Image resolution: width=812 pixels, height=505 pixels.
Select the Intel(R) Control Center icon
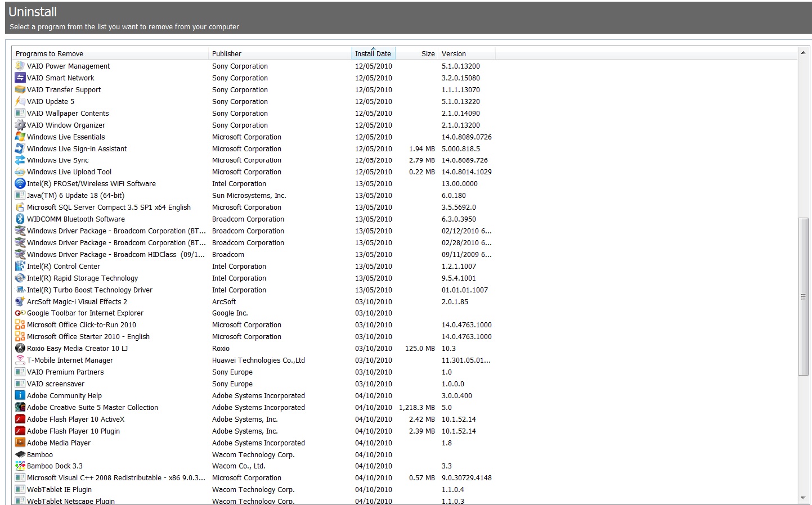click(x=20, y=266)
